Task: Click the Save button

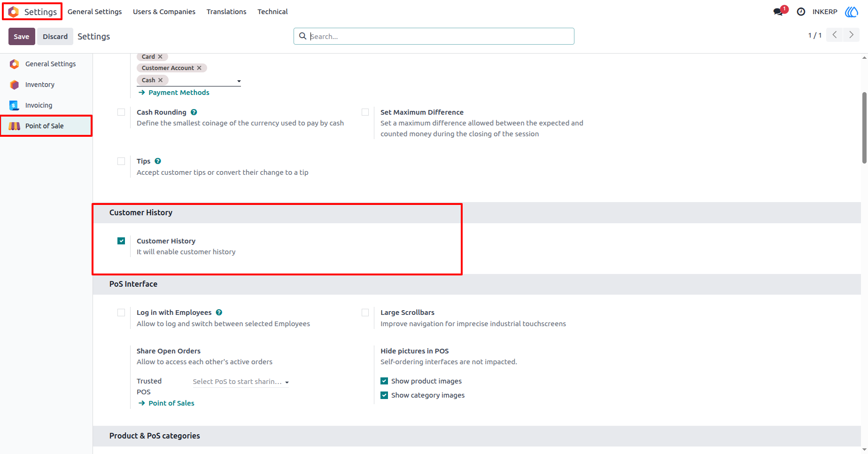Action: pos(22,36)
